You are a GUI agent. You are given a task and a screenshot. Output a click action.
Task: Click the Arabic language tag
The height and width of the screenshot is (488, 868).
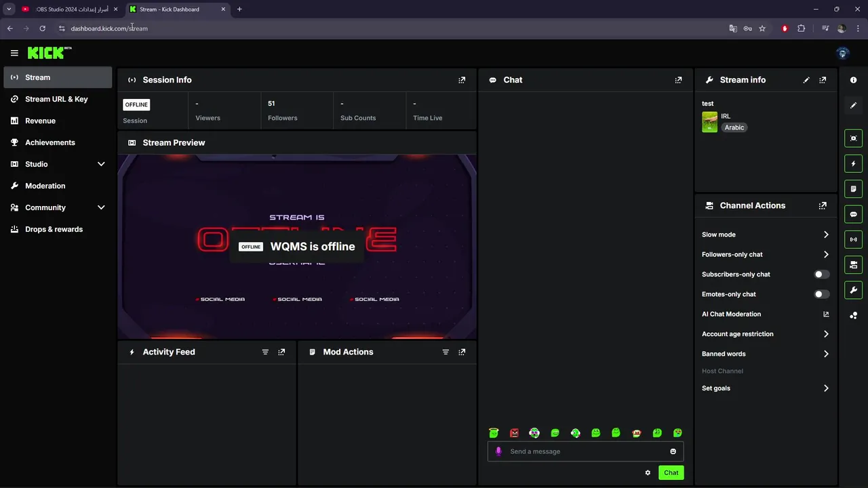point(734,127)
